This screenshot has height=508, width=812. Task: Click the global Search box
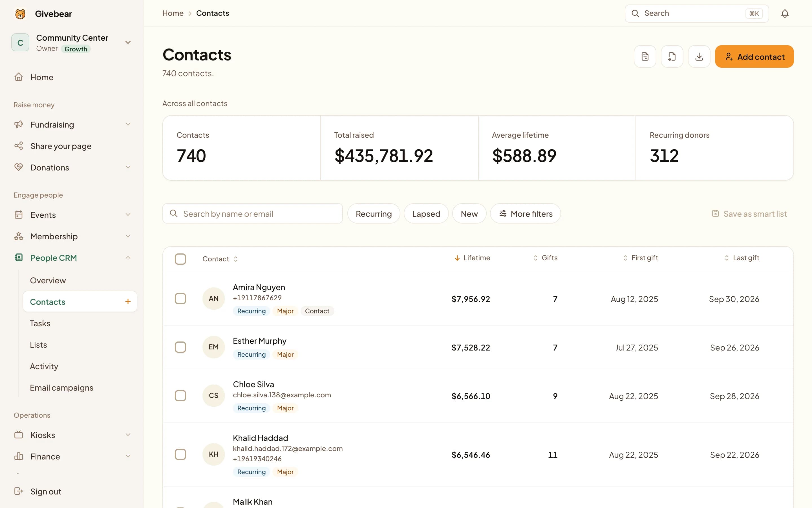pos(697,14)
